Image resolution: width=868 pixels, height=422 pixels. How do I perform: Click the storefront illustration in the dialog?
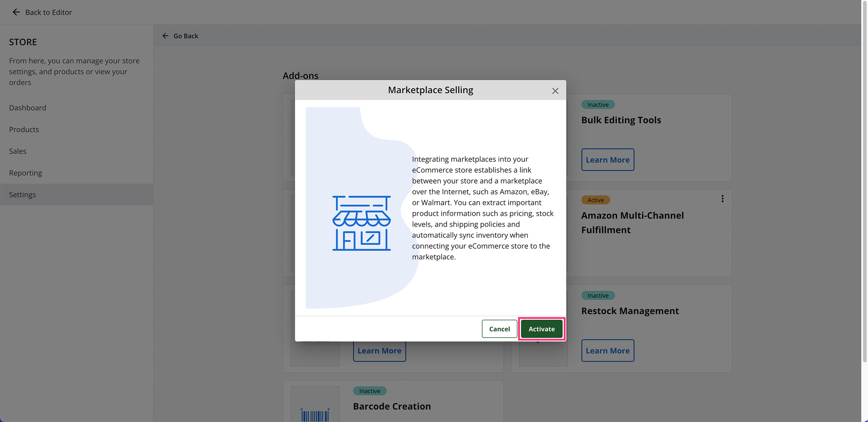coord(362,223)
